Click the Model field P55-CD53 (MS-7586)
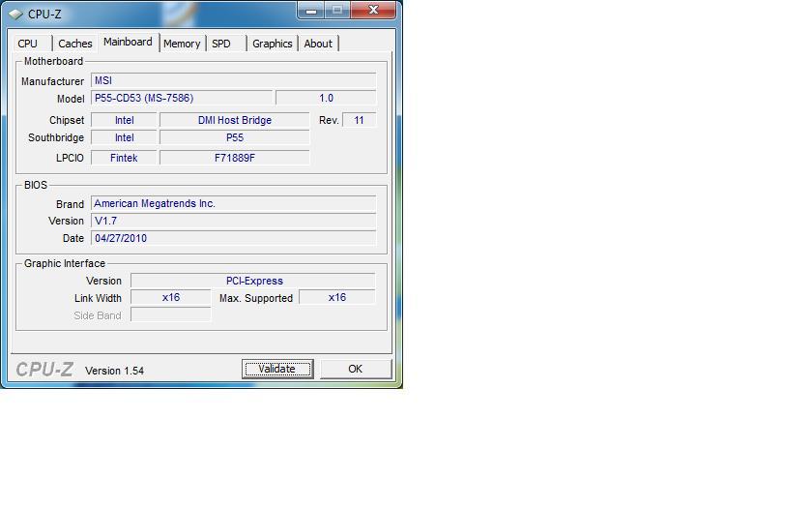 pos(182,98)
